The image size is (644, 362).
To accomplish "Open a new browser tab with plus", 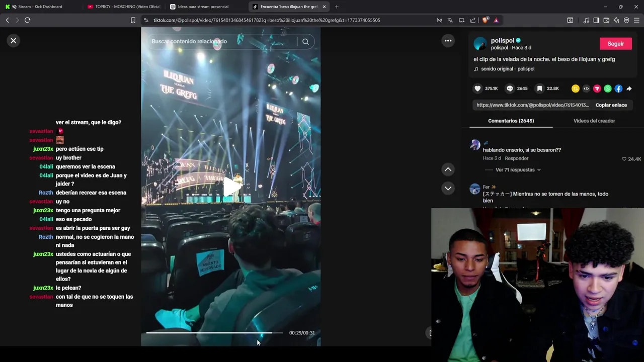I will pos(337,7).
